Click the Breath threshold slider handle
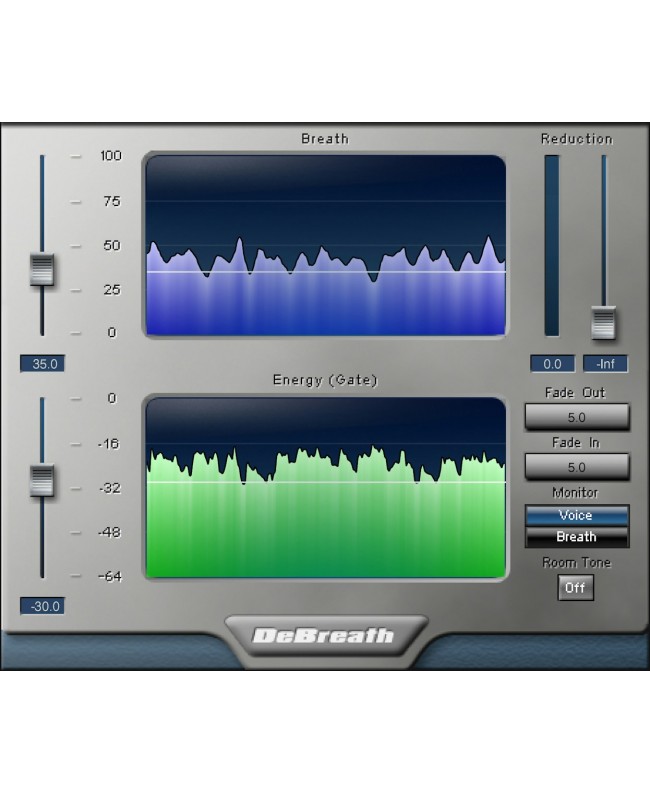650x794 pixels. (42, 269)
